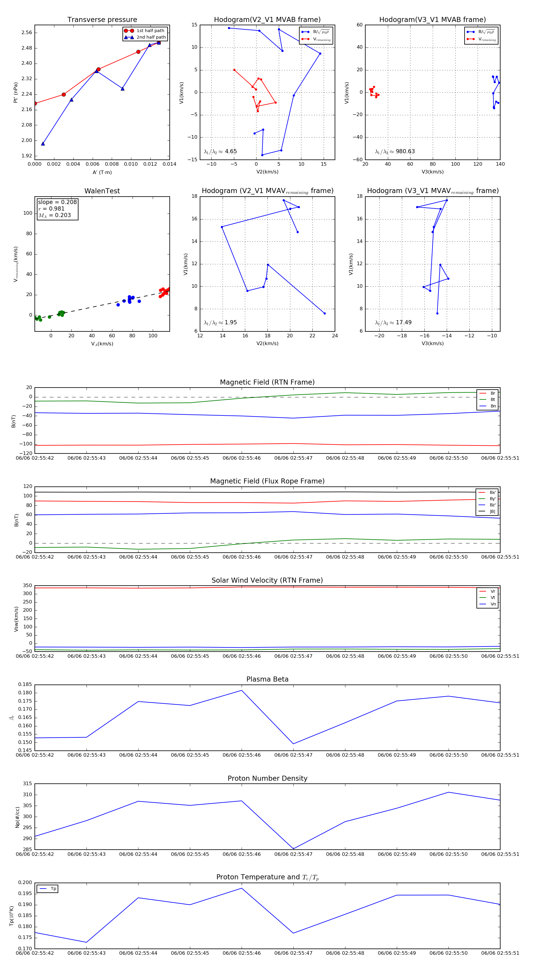Click the A' (T·m) axis label
Viewport: 535px width, 980px height.
[102, 172]
